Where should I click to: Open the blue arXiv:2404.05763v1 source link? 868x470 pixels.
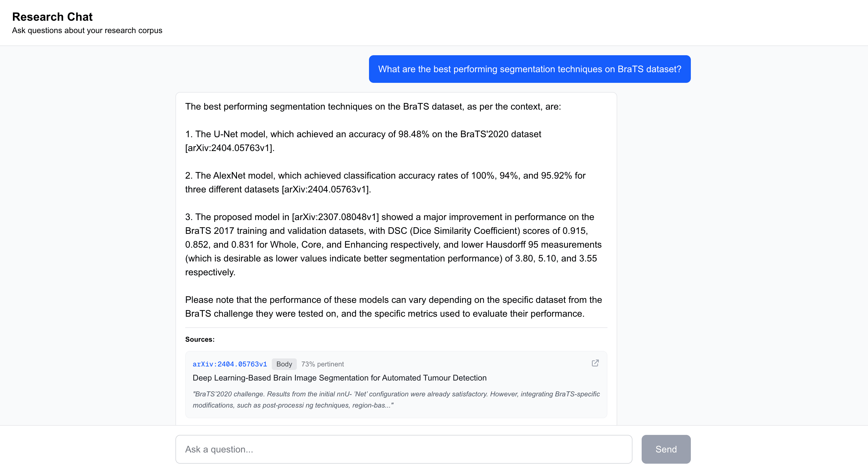[230, 364]
